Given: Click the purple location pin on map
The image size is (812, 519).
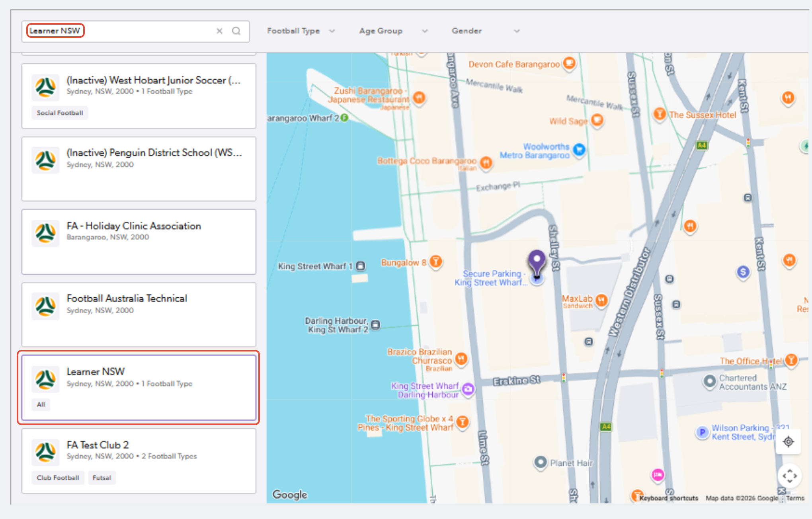Looking at the screenshot, I should [x=537, y=263].
